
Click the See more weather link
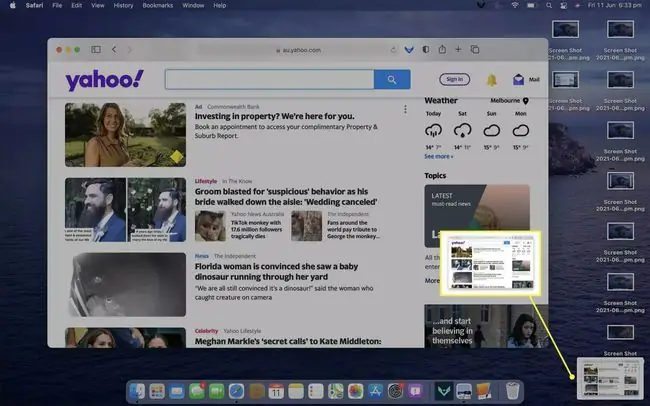click(439, 156)
